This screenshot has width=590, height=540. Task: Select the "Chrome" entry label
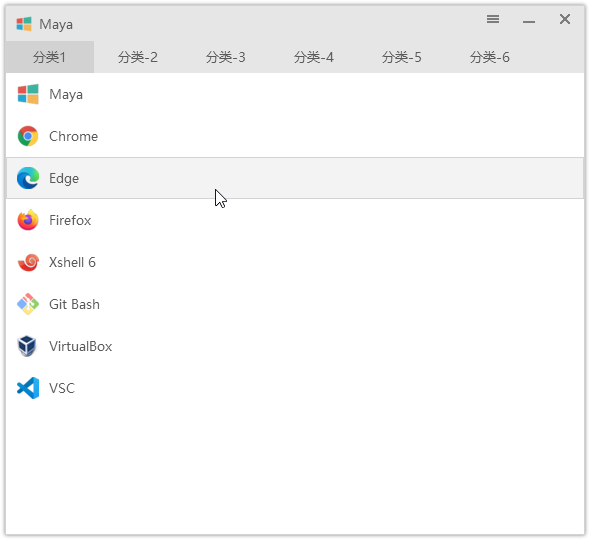(73, 136)
